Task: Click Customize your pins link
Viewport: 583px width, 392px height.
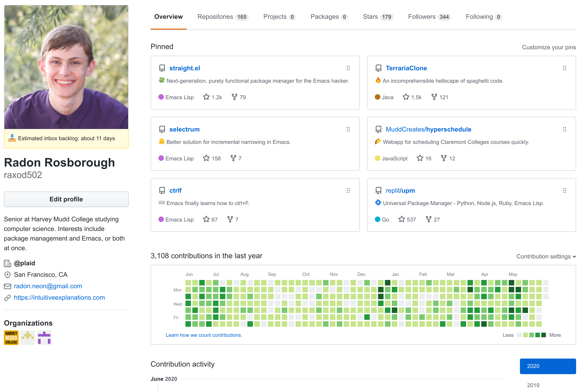Action: (x=548, y=47)
